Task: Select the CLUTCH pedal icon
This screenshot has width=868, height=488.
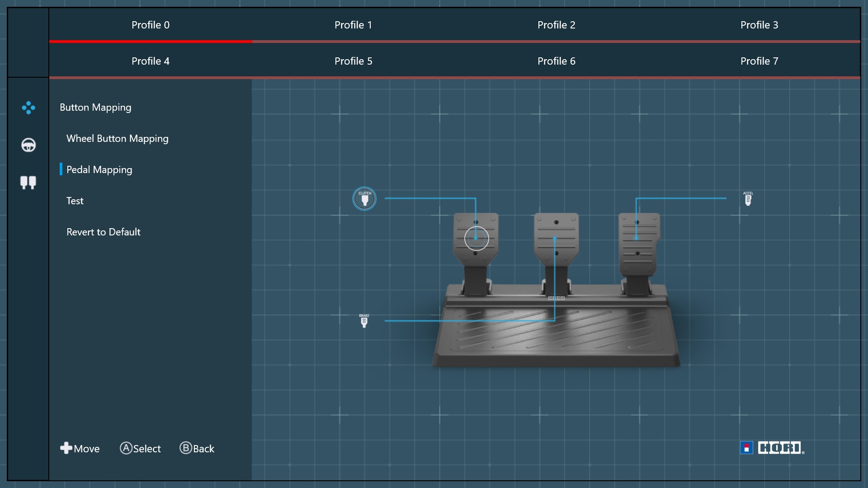Action: [x=364, y=199]
